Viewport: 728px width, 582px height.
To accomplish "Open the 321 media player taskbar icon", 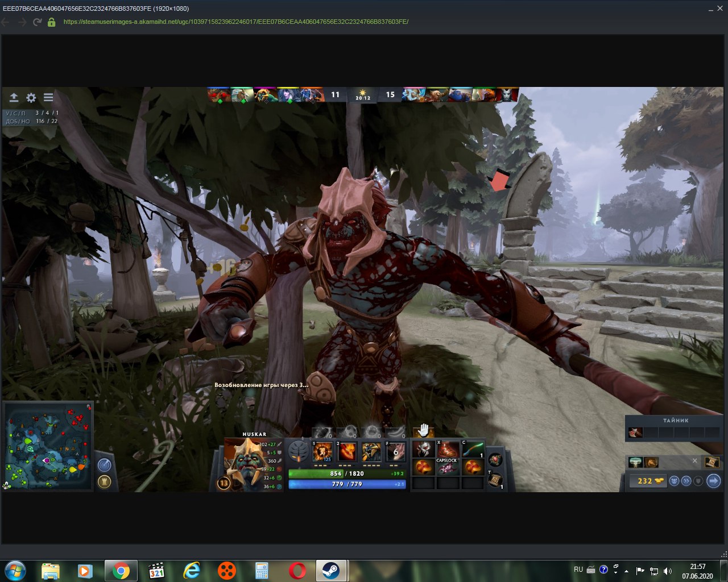I will click(156, 571).
